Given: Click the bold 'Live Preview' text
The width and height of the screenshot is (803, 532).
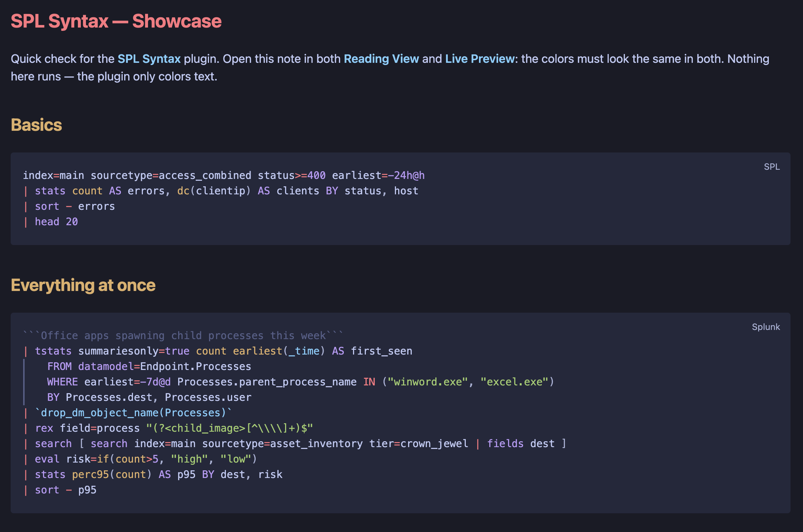Looking at the screenshot, I should tap(480, 59).
